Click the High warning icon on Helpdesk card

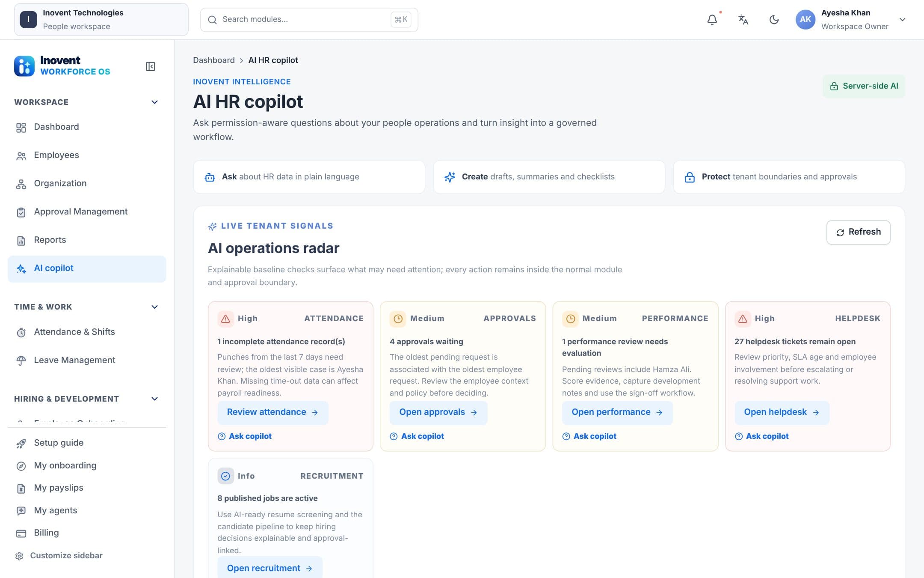(x=743, y=319)
